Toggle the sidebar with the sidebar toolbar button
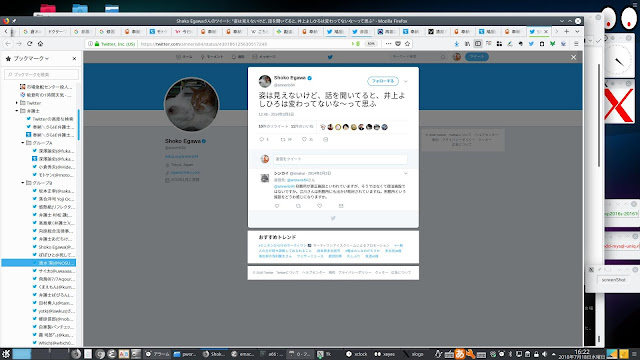Screen dimensions: 640x360 pos(478,44)
